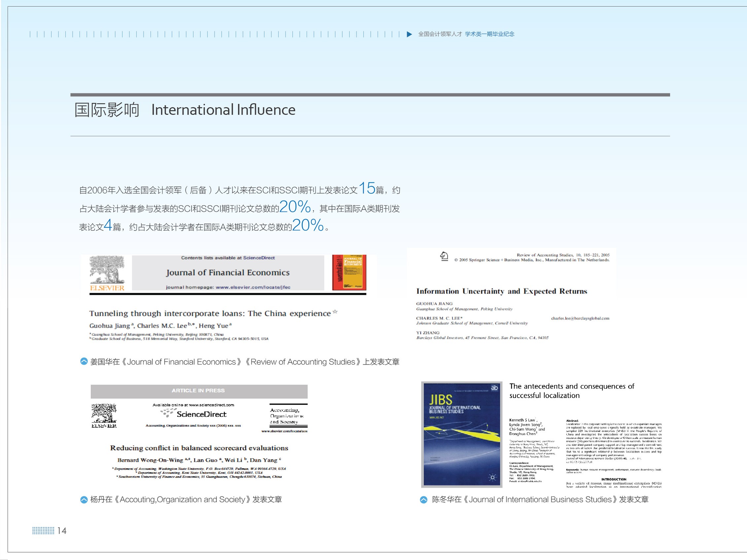The width and height of the screenshot is (747, 560).
Task: Click the 'Abstract' heading in the JIBS article
Action: pyautogui.click(x=572, y=421)
